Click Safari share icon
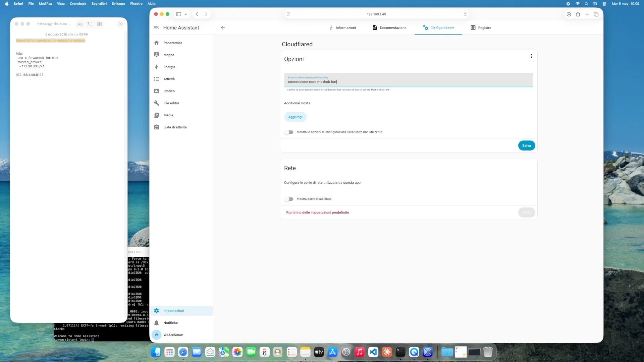The height and width of the screenshot is (362, 644). pyautogui.click(x=578, y=14)
